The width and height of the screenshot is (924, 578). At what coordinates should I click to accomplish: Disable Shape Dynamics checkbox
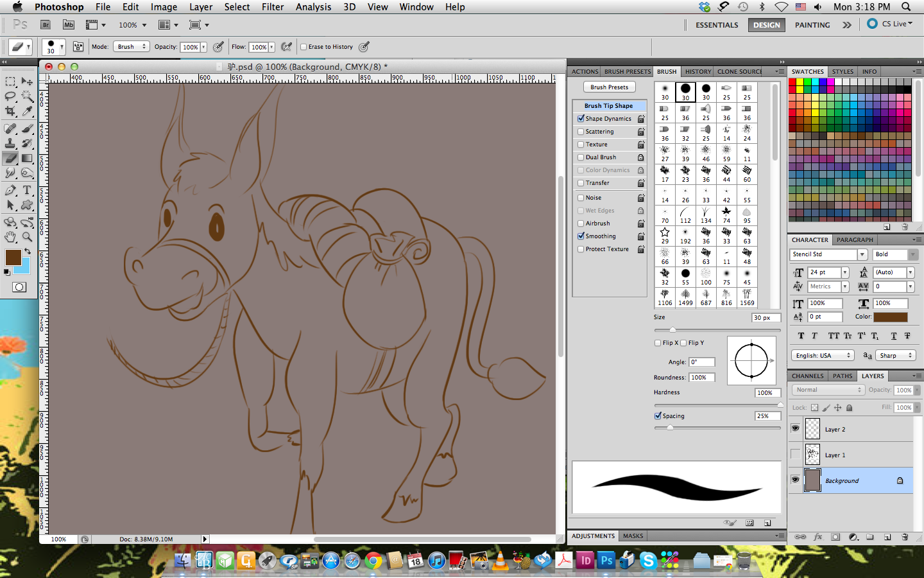[x=581, y=118]
